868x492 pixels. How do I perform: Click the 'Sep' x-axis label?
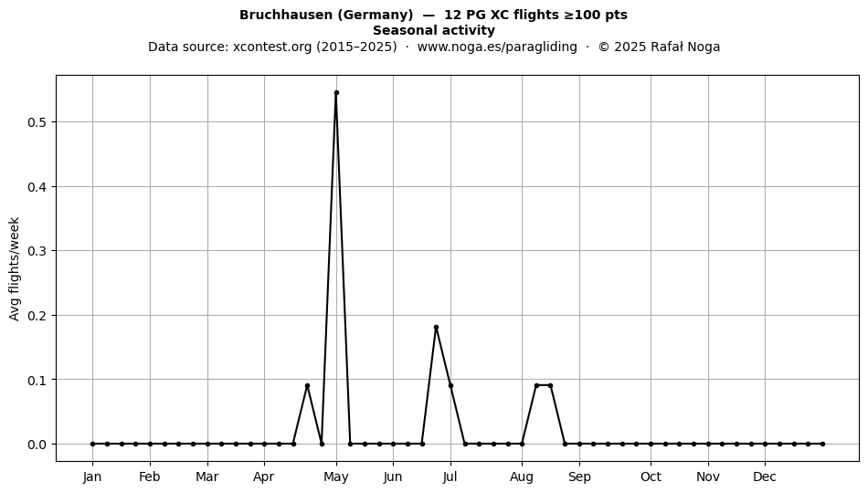[579, 477]
